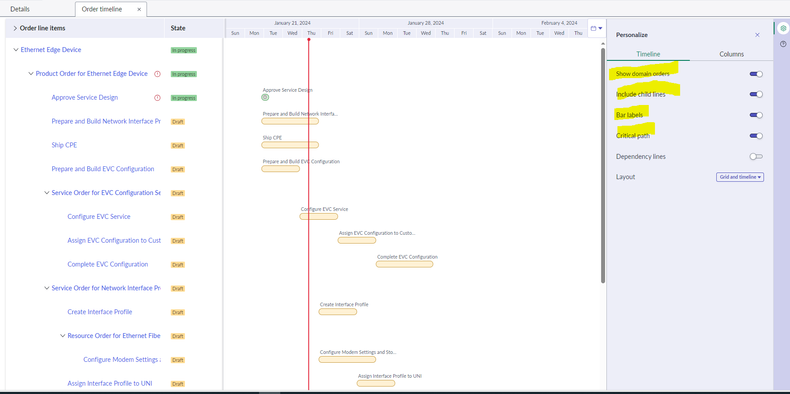Open the help icon in right sidebar
This screenshot has height=394, width=790.
click(783, 44)
